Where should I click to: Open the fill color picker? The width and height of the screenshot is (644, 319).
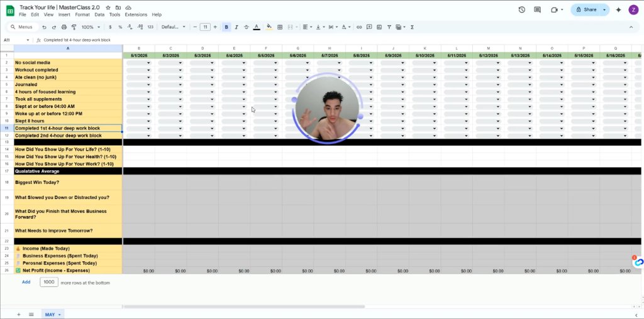tap(269, 27)
